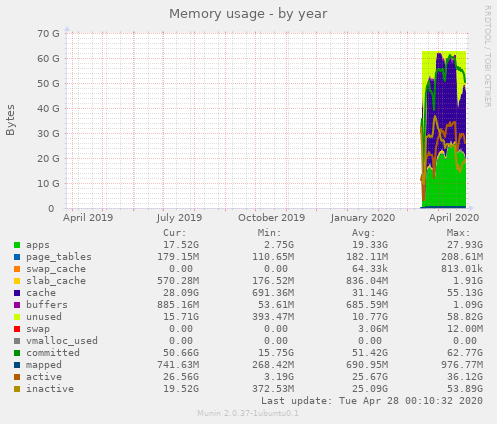Click the active max value 36.12G
The image size is (497, 424).
(465, 377)
